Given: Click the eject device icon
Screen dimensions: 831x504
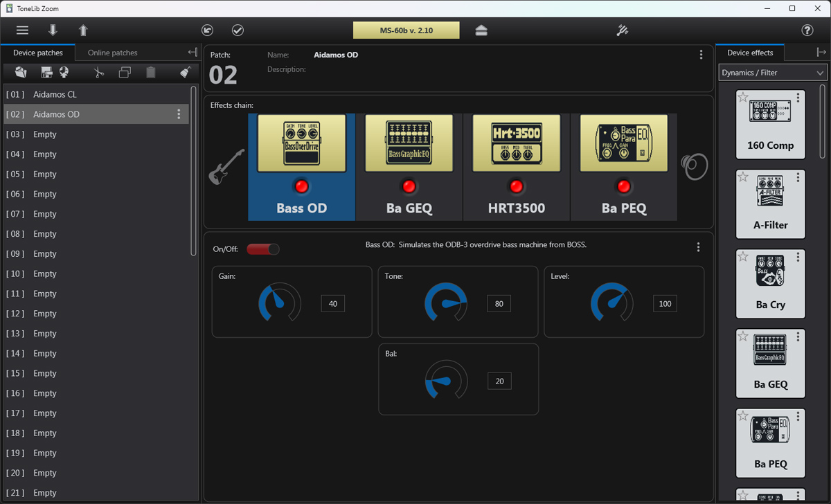Looking at the screenshot, I should coord(481,30).
